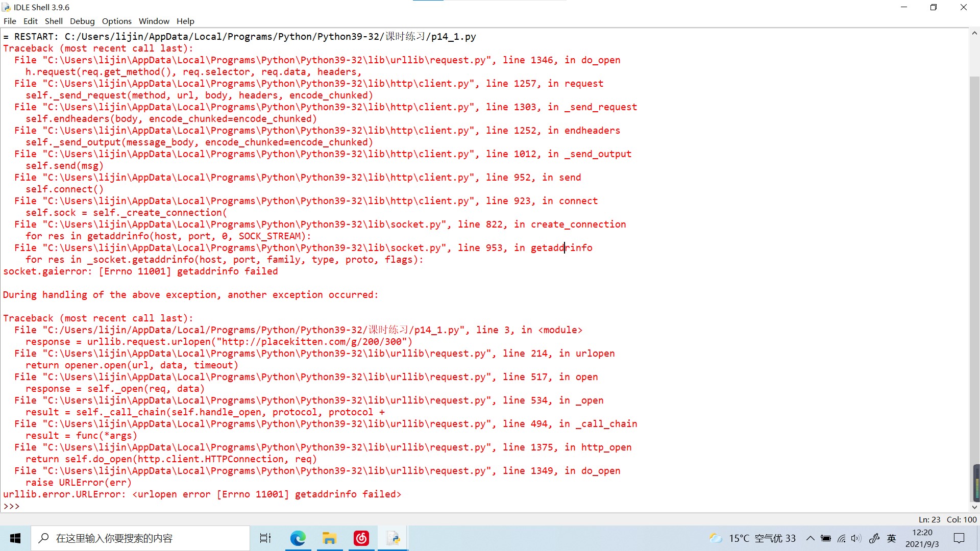Click the scrollbar down arrow
This screenshot has width=980, height=551.
(974, 507)
